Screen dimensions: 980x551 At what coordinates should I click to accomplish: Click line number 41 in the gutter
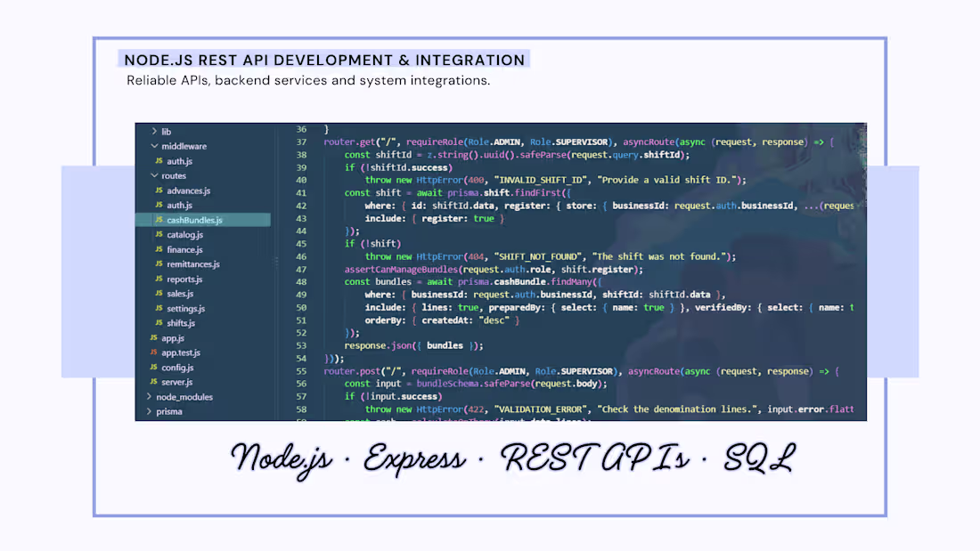click(301, 193)
